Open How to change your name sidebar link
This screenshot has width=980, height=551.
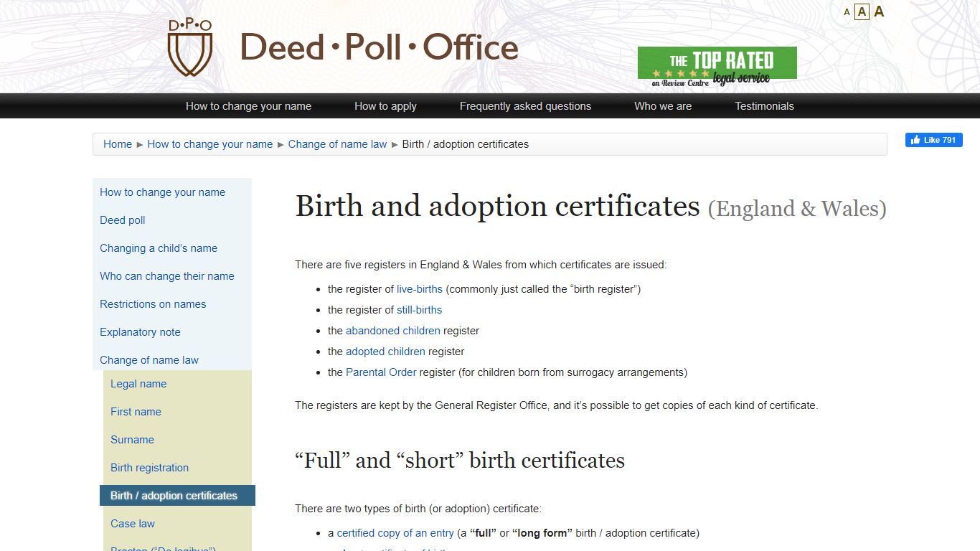(x=162, y=192)
